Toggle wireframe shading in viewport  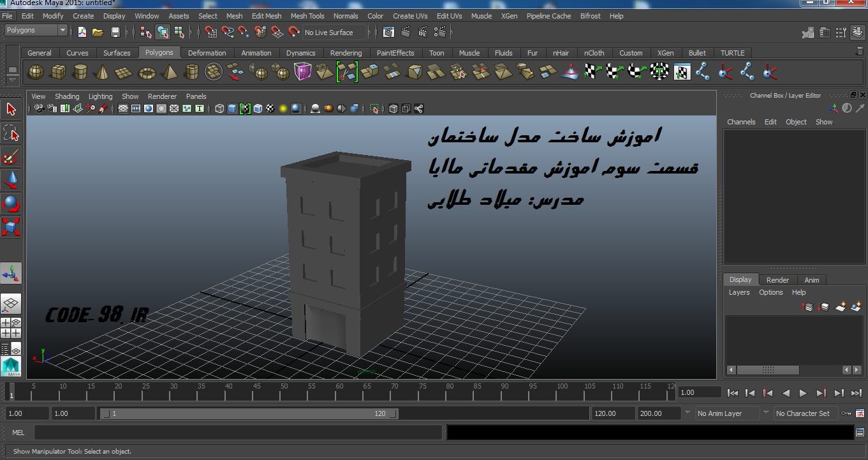point(219,108)
